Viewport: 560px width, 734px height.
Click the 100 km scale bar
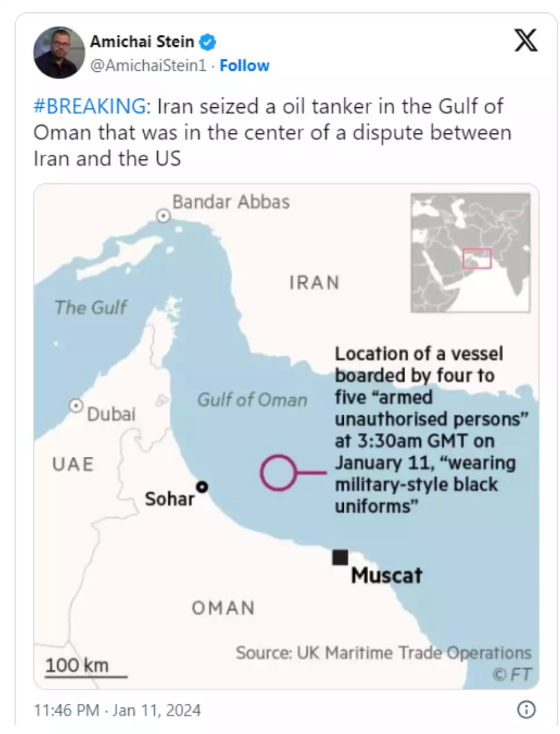pos(86,675)
